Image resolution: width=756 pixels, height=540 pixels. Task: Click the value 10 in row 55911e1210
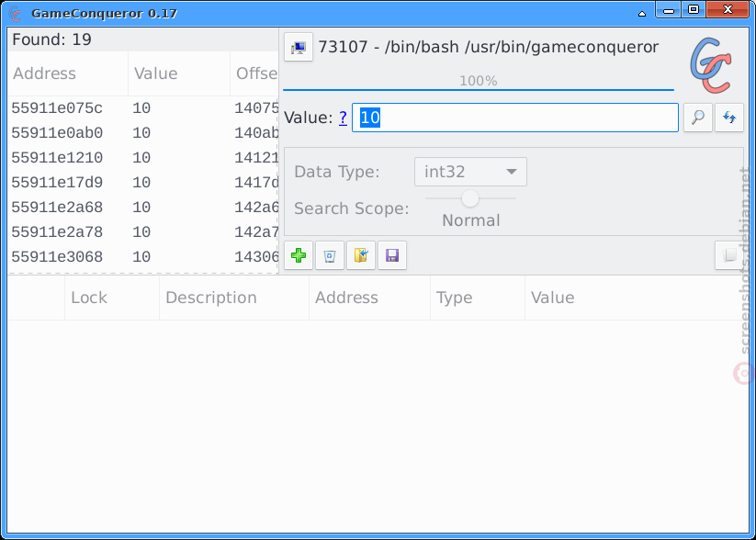pyautogui.click(x=141, y=158)
